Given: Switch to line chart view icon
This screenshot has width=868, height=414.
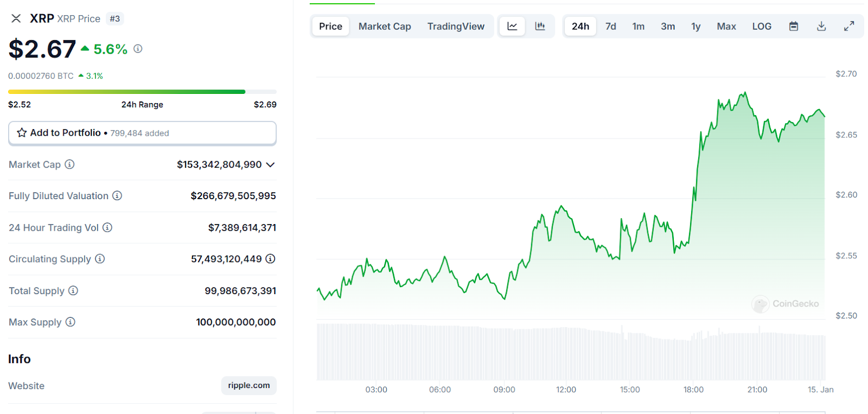Looking at the screenshot, I should point(512,26).
